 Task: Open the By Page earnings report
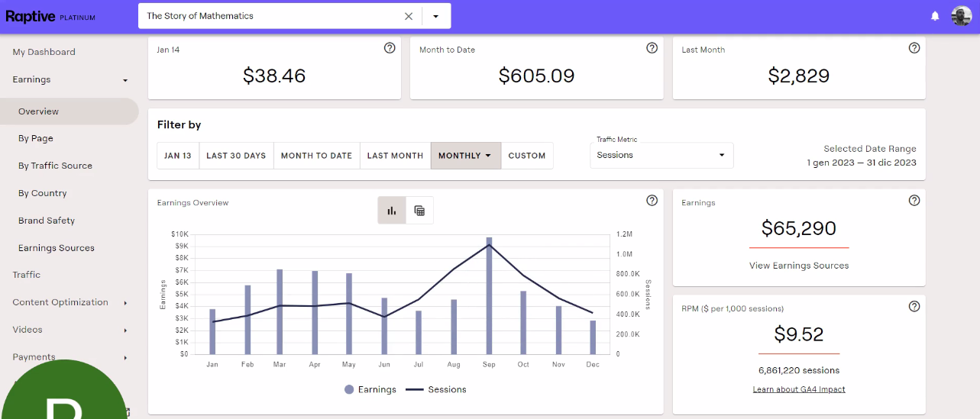tap(36, 139)
